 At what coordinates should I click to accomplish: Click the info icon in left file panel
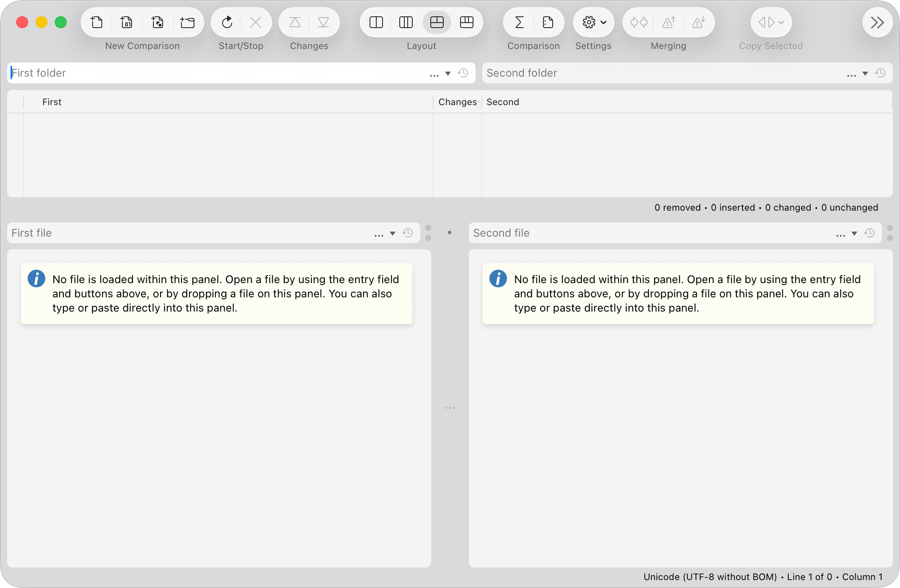36,279
